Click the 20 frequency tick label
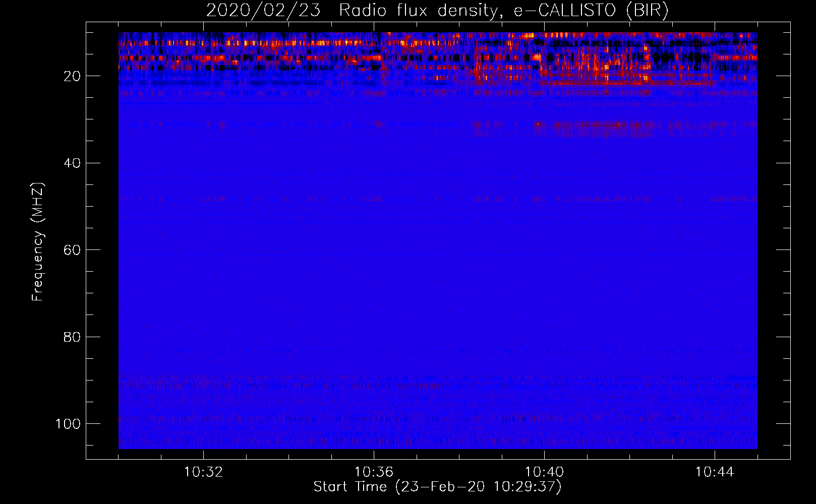The width and height of the screenshot is (816, 504). tap(72, 76)
